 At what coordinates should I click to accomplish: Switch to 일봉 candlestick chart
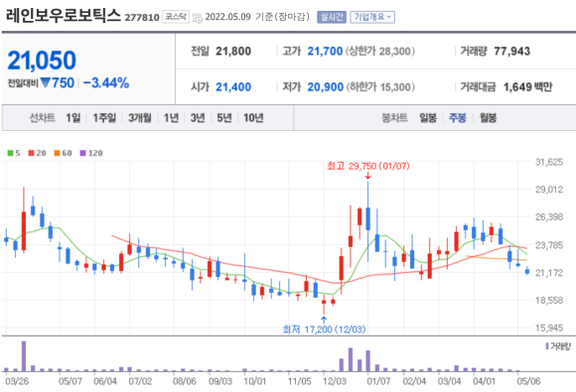click(428, 118)
